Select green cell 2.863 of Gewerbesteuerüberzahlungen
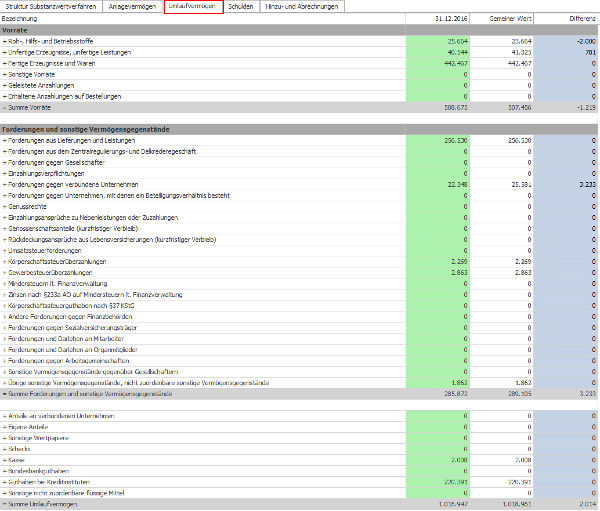 (438, 273)
